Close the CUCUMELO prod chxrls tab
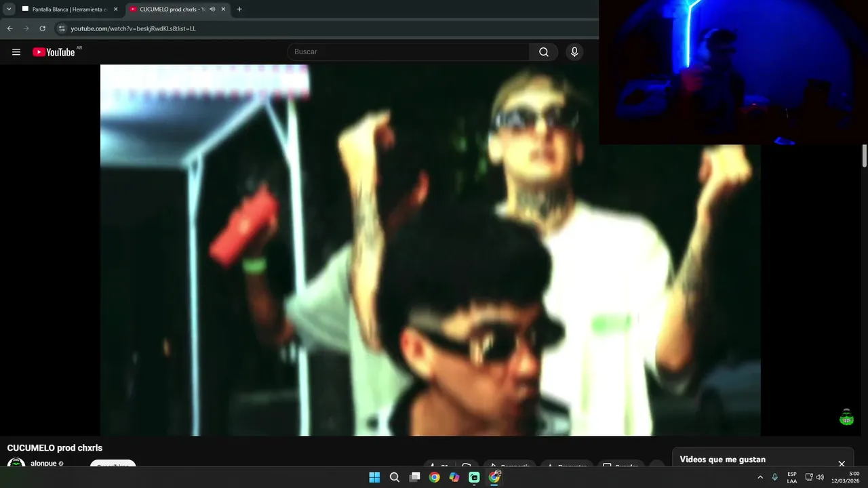Screen dimensions: 868x488 [223, 9]
